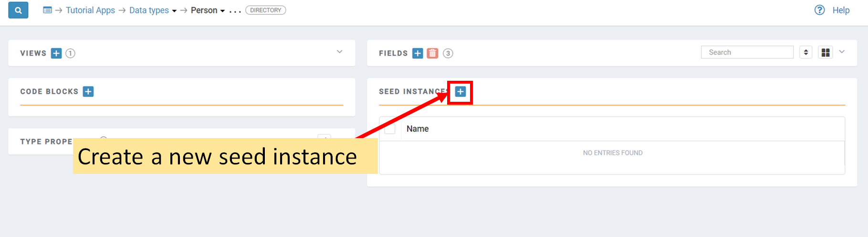Open the fields sort order control
The image size is (868, 237).
(x=806, y=53)
